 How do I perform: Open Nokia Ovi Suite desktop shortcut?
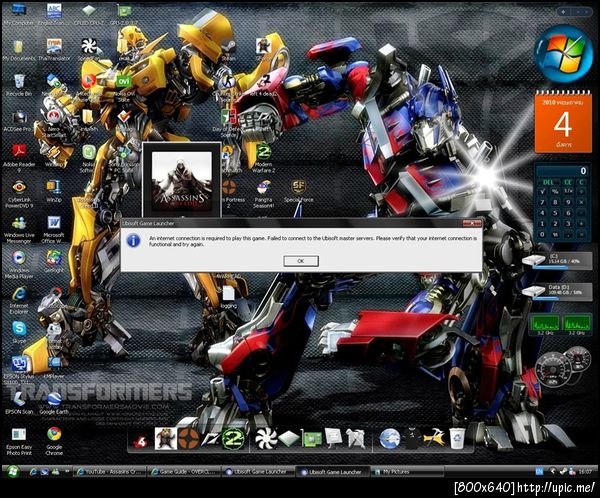[x=124, y=87]
